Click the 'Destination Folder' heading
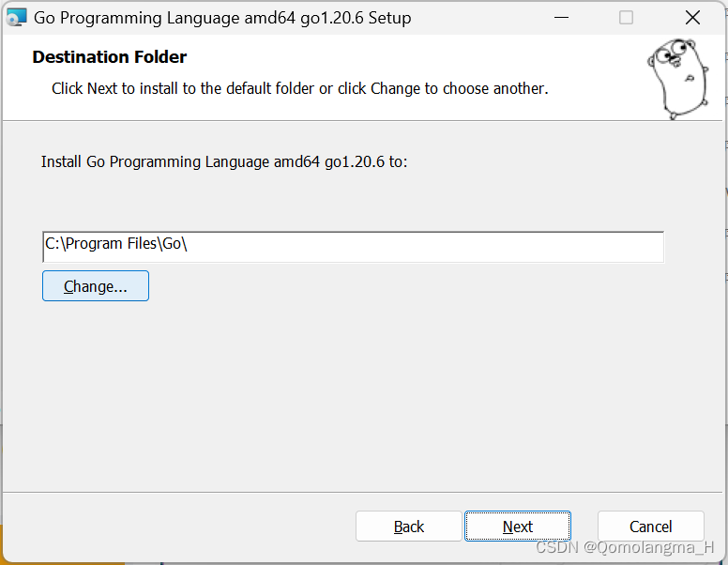The width and height of the screenshot is (728, 565). [x=110, y=56]
